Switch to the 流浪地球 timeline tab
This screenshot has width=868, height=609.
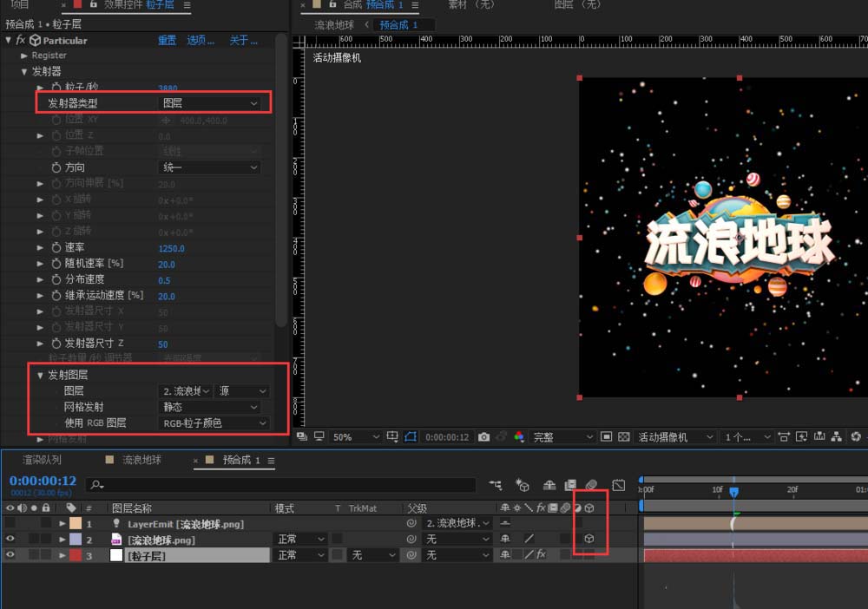(x=141, y=460)
